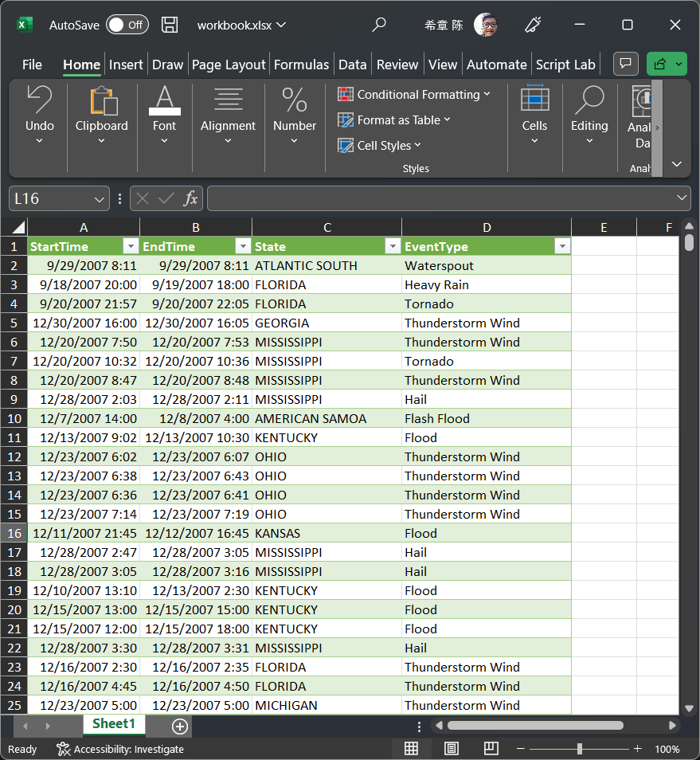The height and width of the screenshot is (760, 700).
Task: Select the AMERICAN SAMOA cell
Action: (327, 419)
